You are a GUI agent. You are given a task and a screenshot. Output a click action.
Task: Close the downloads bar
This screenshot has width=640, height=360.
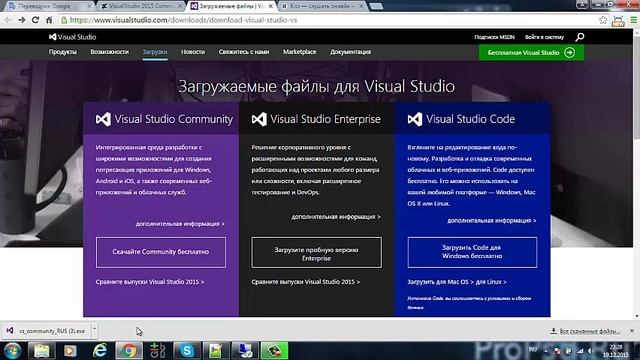click(632, 331)
